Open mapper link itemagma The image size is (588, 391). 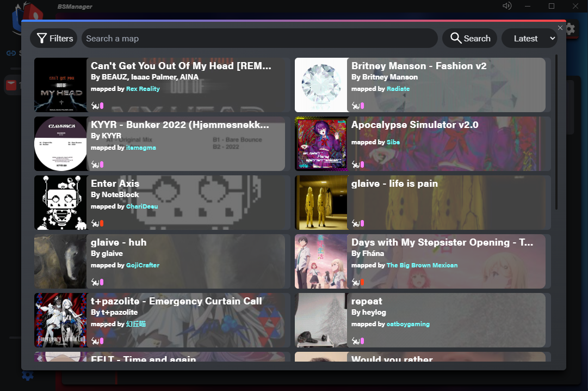[141, 148]
